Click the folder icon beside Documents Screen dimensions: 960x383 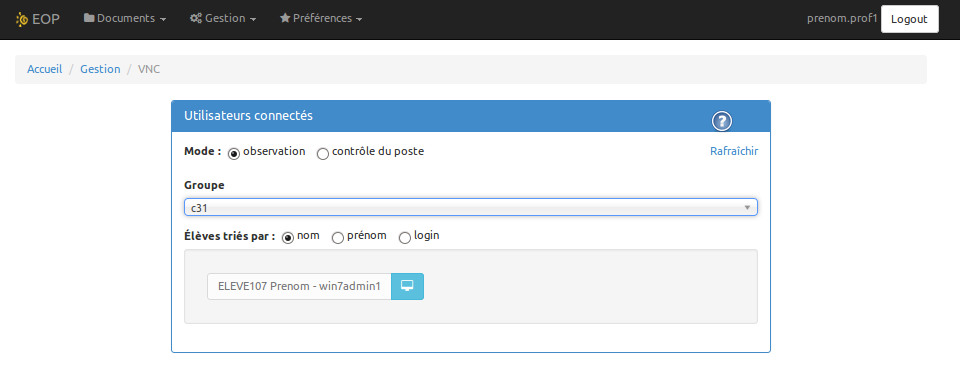[89, 18]
